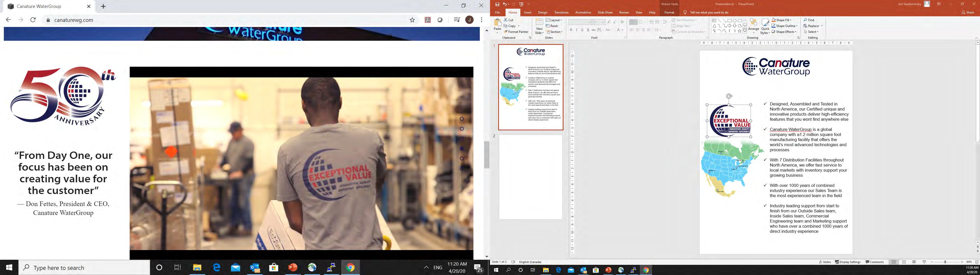Click Reset slide button
This screenshot has height=275, width=980.
tap(552, 26)
